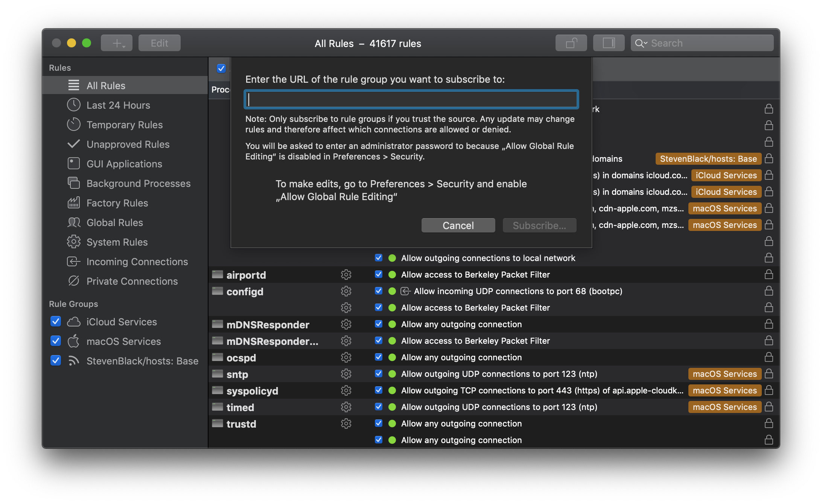
Task: Click the lock icon in toolbar
Action: (x=571, y=43)
